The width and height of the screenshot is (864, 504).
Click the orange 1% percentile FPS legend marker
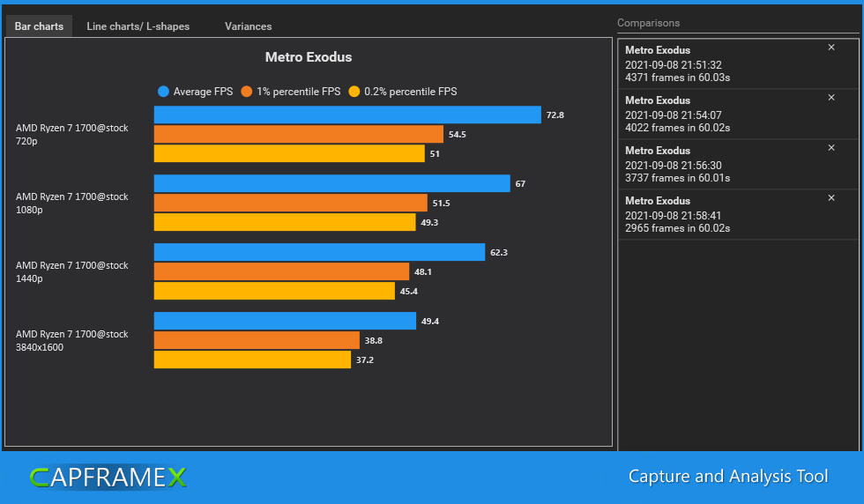(246, 92)
